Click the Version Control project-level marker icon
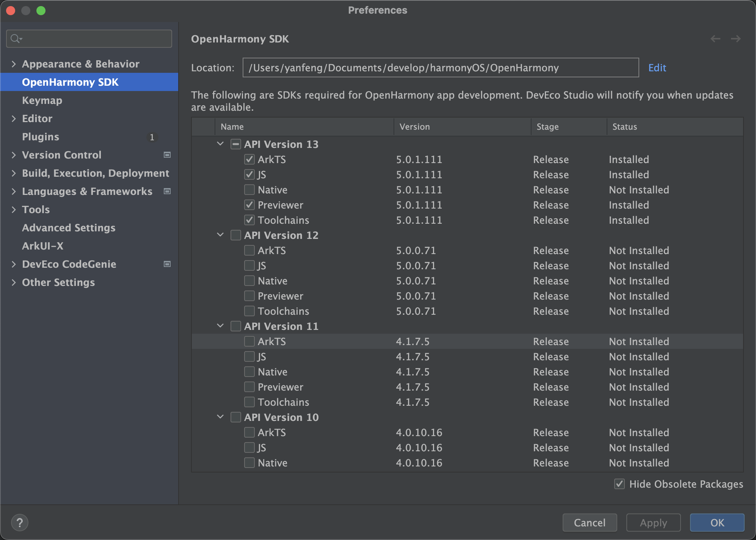The image size is (756, 540). [167, 155]
